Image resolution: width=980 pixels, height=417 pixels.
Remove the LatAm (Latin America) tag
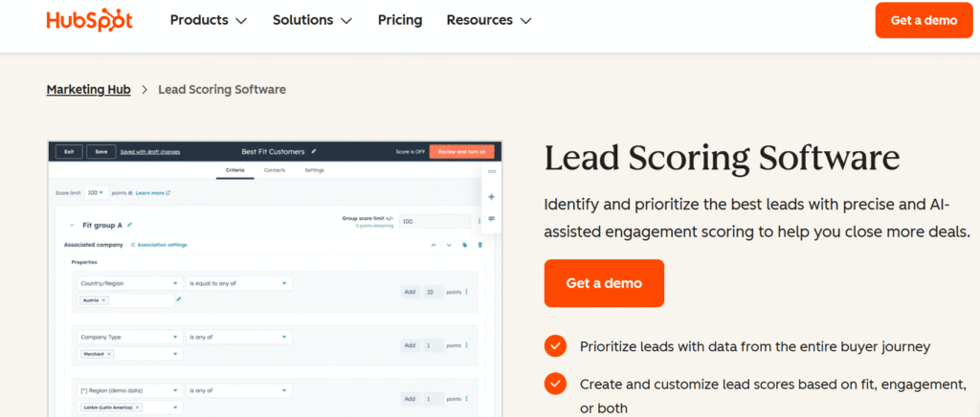pyautogui.click(x=138, y=407)
